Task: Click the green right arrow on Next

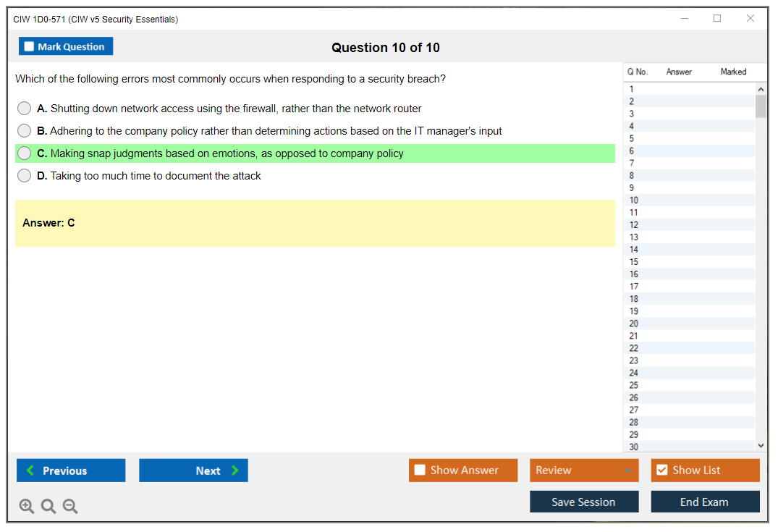Action: click(235, 470)
